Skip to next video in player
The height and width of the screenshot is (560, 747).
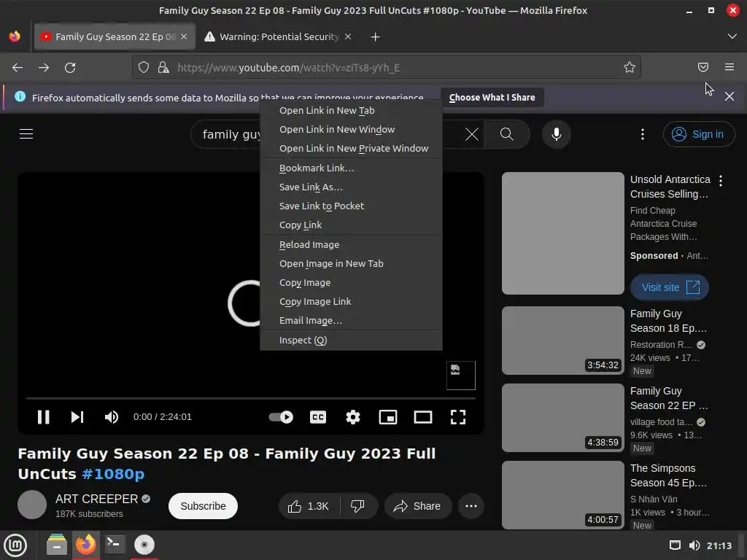77,417
